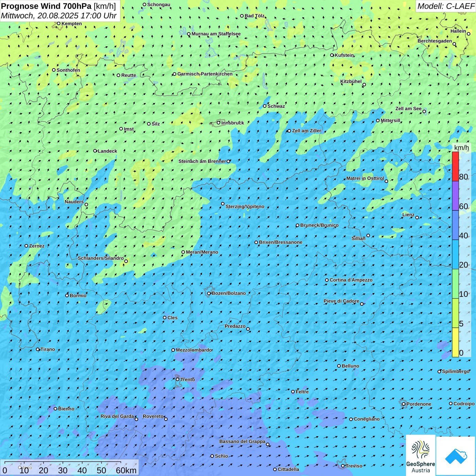Click the 'Spilimbergo' label

(x=456, y=371)
